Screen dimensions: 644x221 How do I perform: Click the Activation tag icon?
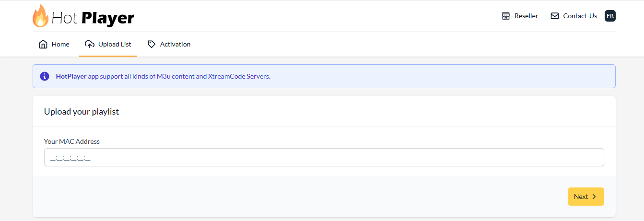pyautogui.click(x=152, y=44)
